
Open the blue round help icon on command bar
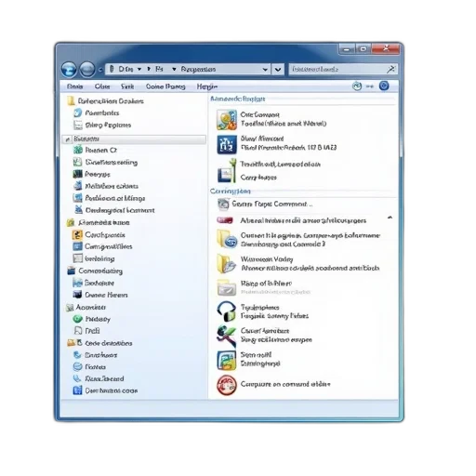tap(384, 86)
